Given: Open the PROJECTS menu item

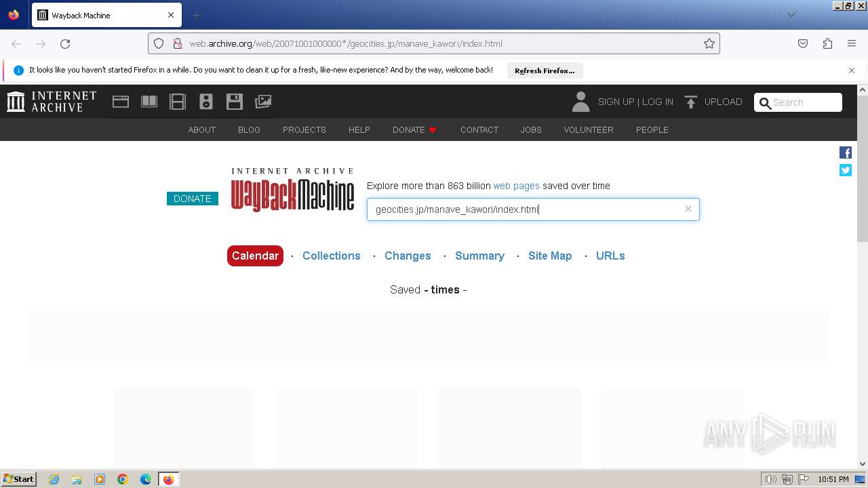Looking at the screenshot, I should (304, 129).
